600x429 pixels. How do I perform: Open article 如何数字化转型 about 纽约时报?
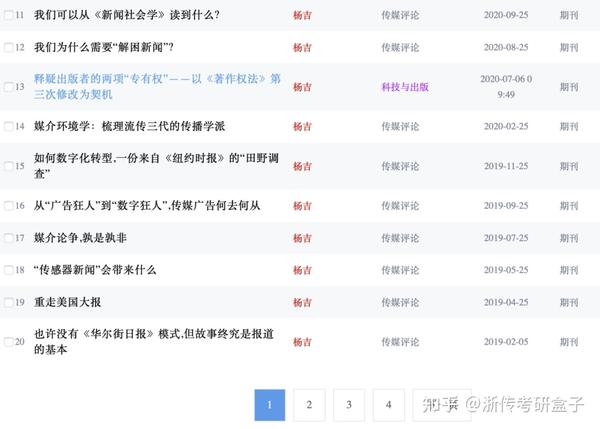tap(156, 166)
